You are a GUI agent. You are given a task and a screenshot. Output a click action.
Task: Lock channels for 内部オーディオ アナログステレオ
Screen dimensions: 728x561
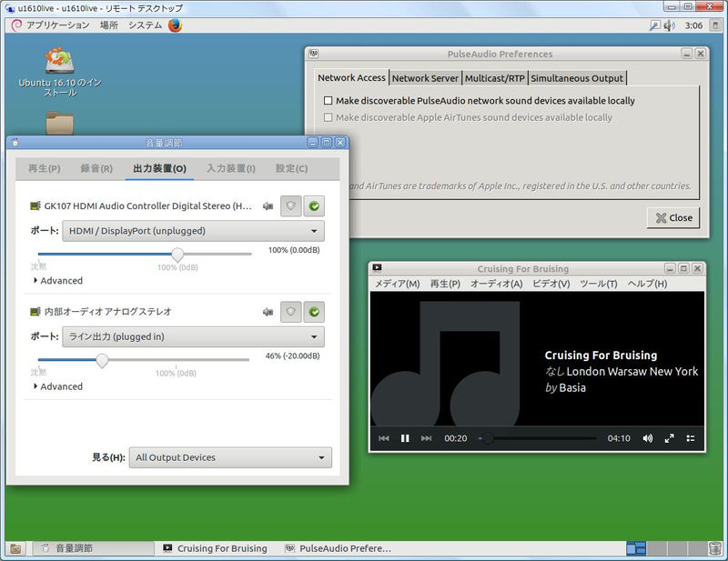pos(290,312)
